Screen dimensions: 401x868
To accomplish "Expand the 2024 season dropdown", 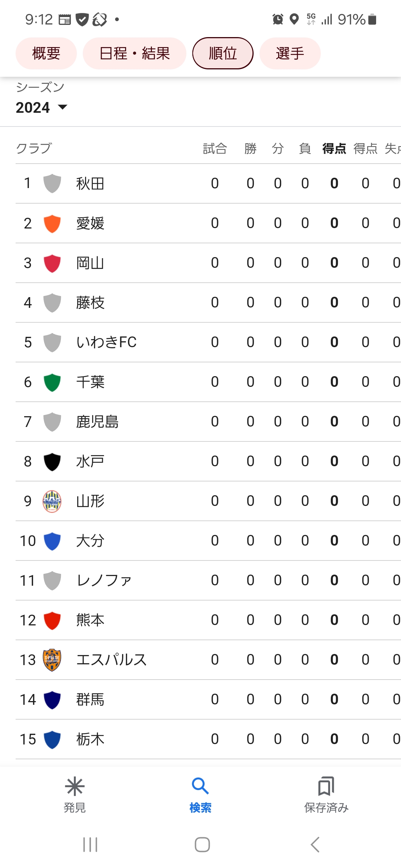I will [42, 108].
